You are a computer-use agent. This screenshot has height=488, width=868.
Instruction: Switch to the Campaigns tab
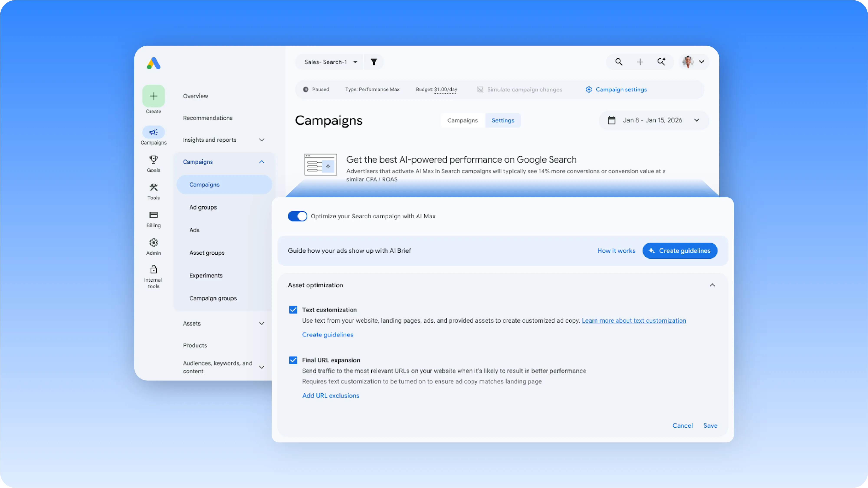coord(462,121)
